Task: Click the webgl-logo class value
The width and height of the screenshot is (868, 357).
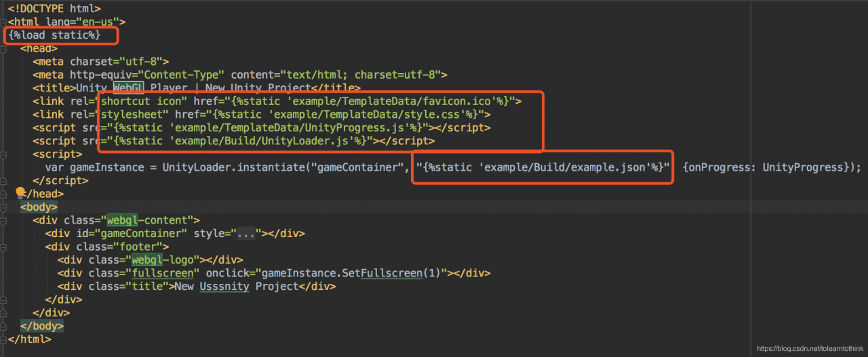Action: [163, 260]
